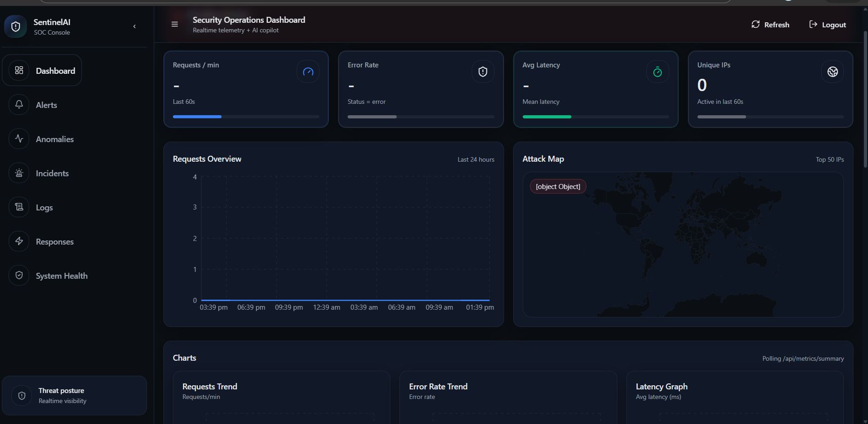
Task: Click the page vertical scrollbar
Action: [865, 100]
